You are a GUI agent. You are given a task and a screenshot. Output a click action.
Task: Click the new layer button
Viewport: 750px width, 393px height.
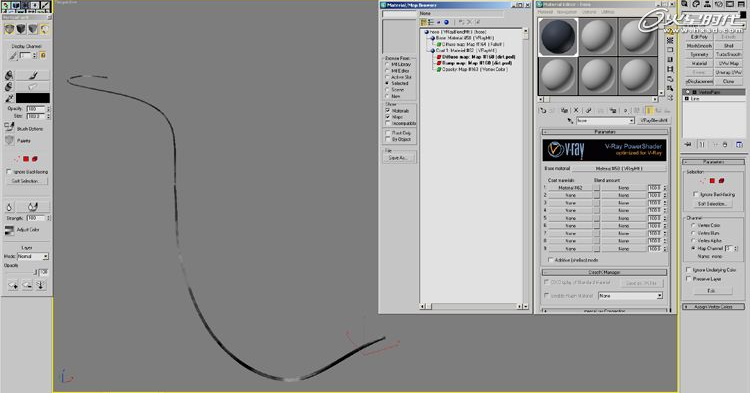pos(13,285)
